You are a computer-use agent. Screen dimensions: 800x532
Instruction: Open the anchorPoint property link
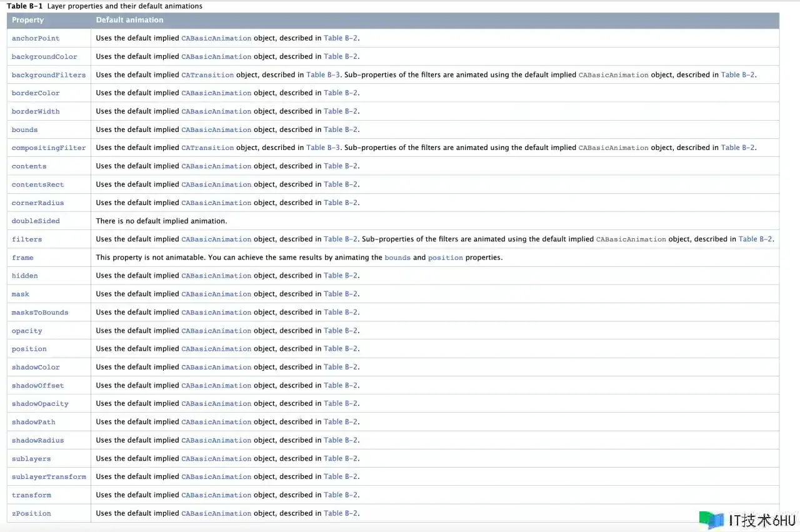(36, 38)
